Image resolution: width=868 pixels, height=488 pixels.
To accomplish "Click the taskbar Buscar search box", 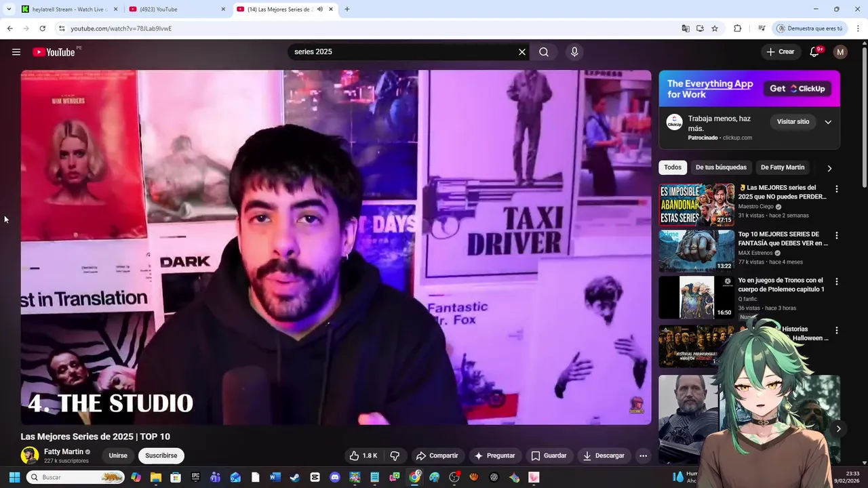I will click(75, 477).
